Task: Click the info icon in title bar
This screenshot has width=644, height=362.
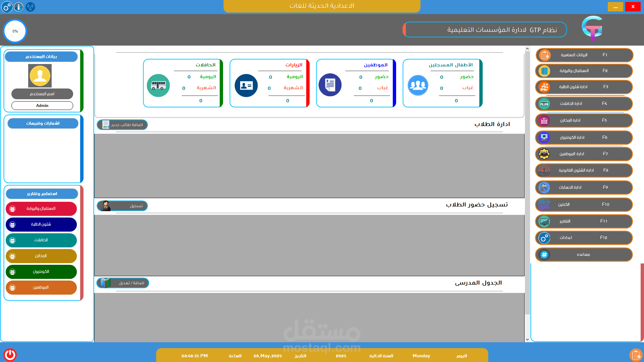Action: (18, 7)
